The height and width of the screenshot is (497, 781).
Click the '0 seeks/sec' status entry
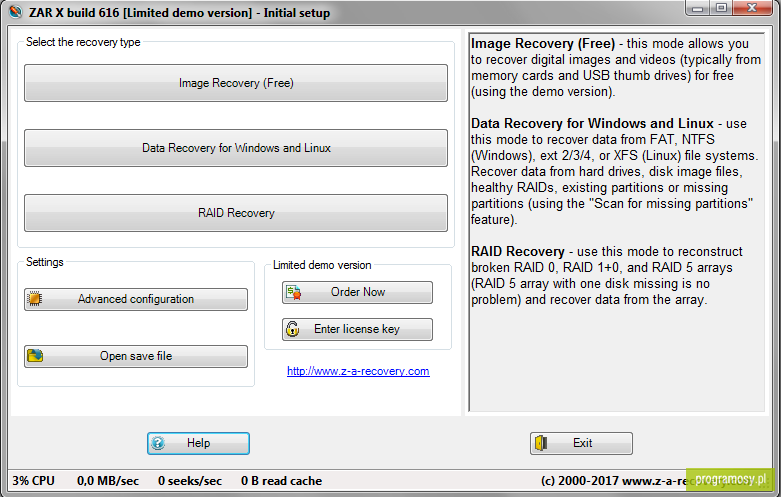190,481
